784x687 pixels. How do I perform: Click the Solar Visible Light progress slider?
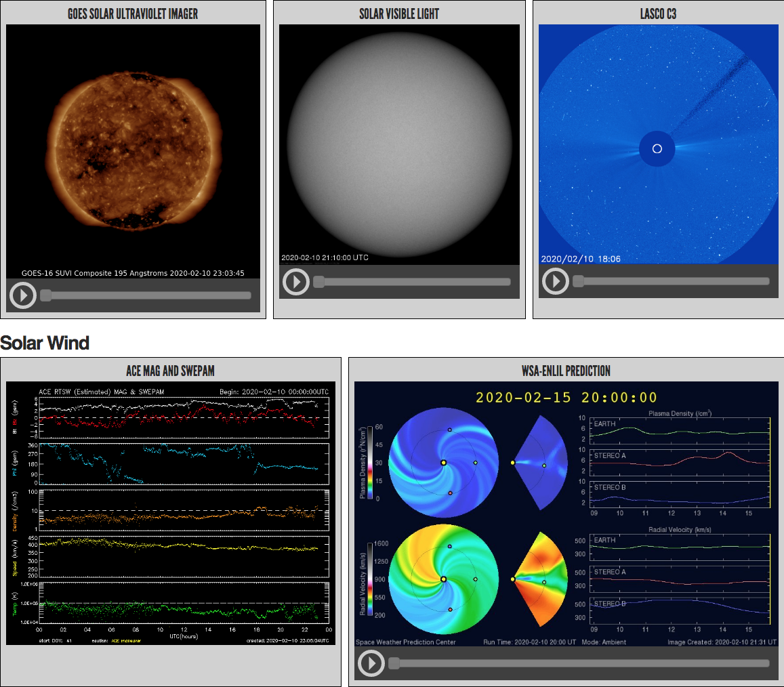[412, 282]
